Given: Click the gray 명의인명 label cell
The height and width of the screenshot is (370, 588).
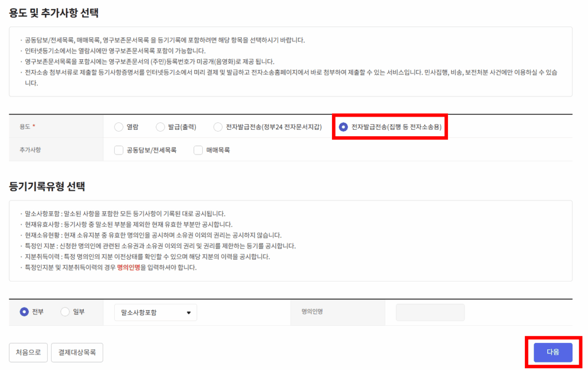Looking at the screenshot, I should click(338, 312).
